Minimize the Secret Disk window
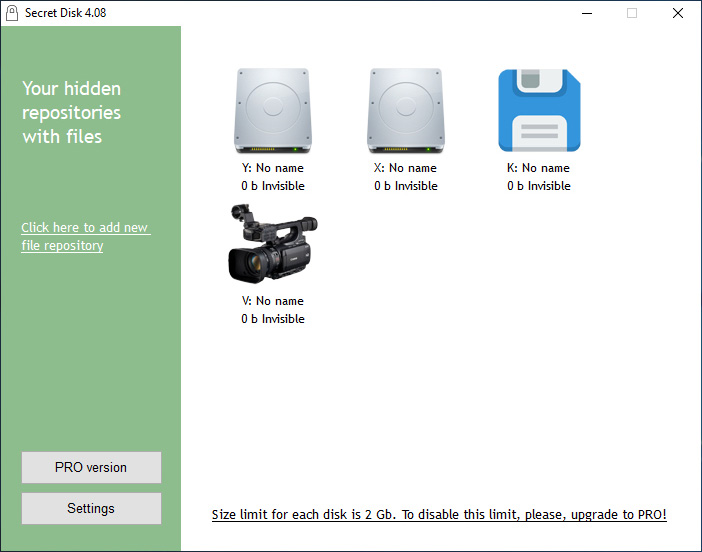The width and height of the screenshot is (702, 552). [x=585, y=13]
